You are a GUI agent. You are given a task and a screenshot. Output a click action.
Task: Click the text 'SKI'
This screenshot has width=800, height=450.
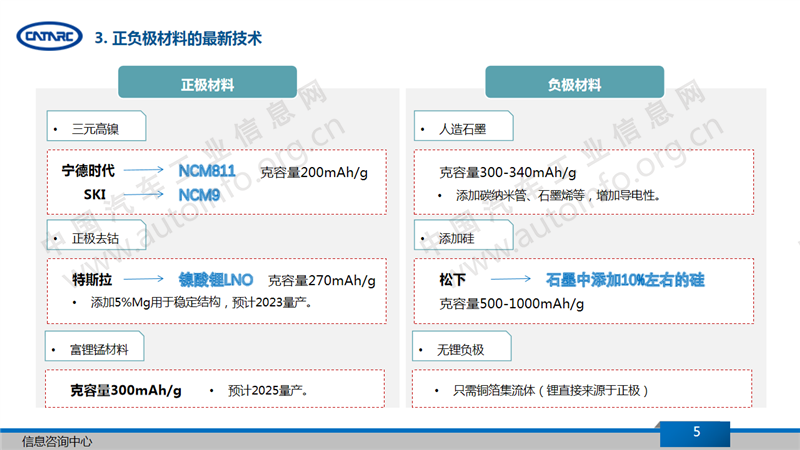tap(95, 194)
